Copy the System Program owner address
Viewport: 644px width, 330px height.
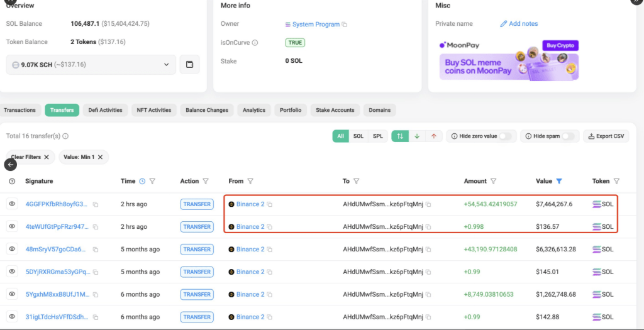345,25
